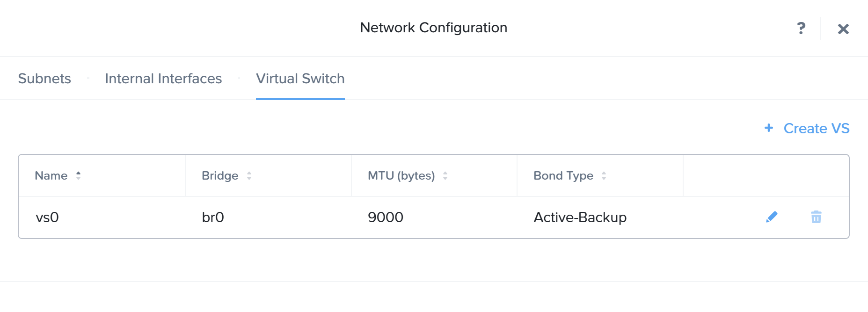
Task: Sort the table by Bond Type column
Action: click(604, 175)
